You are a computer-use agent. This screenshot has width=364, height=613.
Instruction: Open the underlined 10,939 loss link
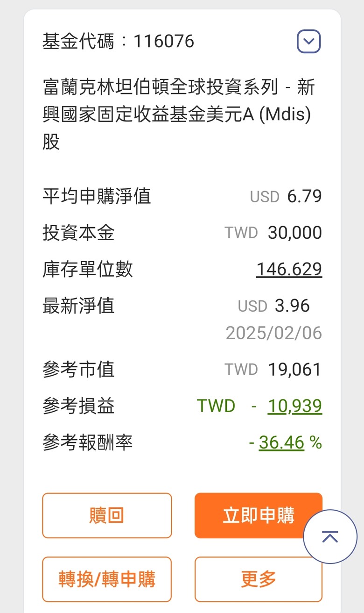pyautogui.click(x=295, y=406)
